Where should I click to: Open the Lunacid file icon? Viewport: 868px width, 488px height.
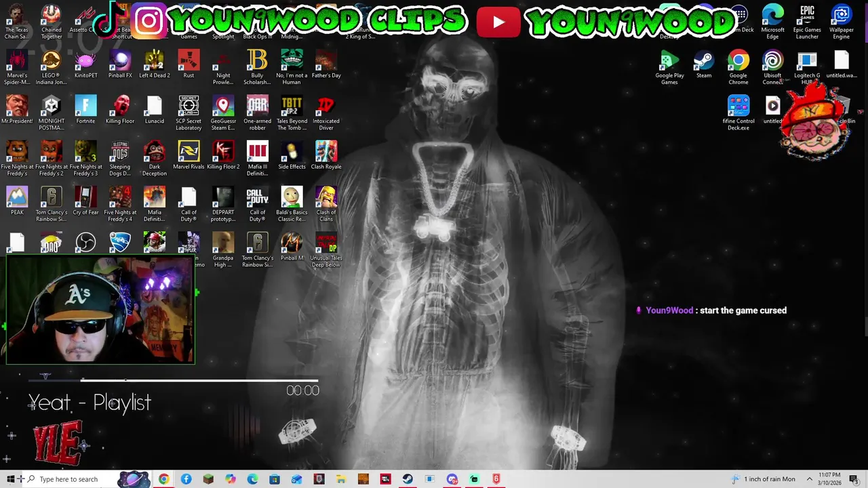(x=154, y=110)
